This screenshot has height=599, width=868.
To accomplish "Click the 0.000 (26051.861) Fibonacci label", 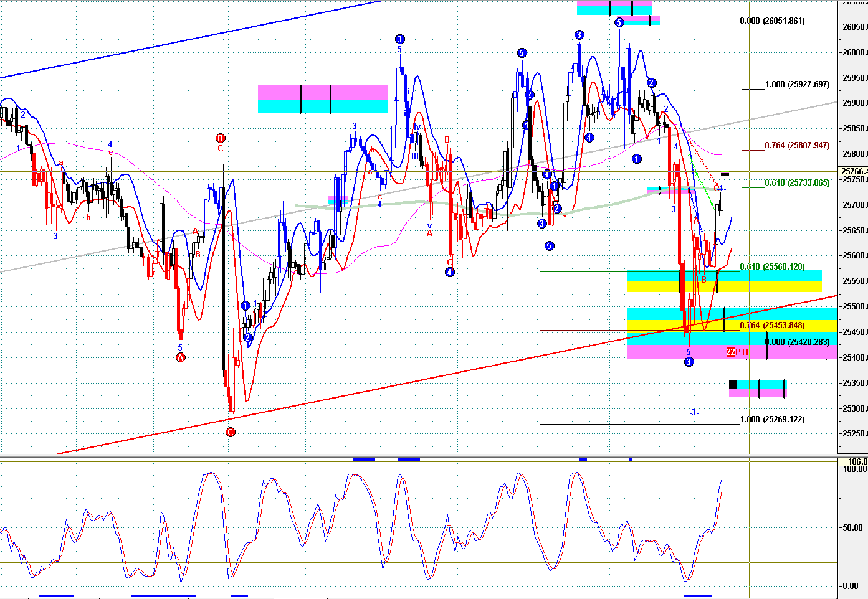I will (772, 21).
